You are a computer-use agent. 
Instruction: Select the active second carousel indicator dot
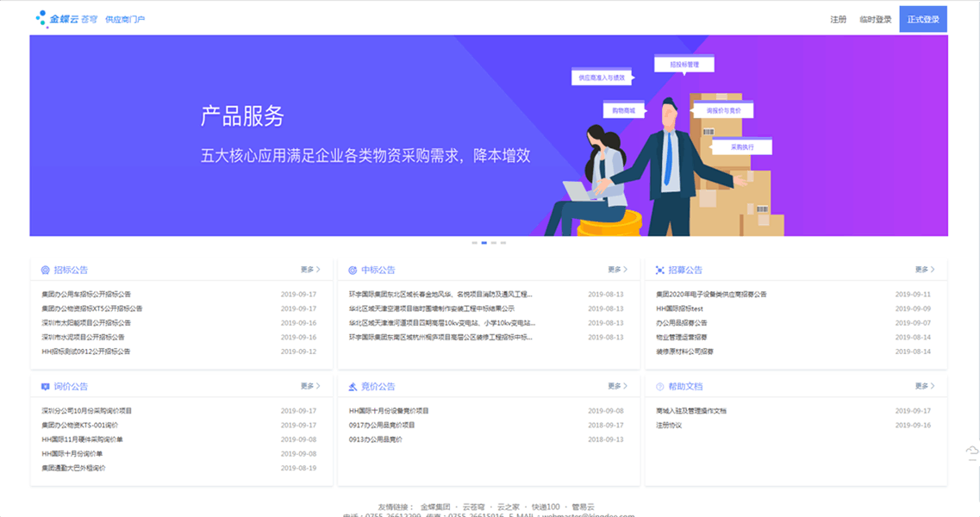(x=484, y=243)
